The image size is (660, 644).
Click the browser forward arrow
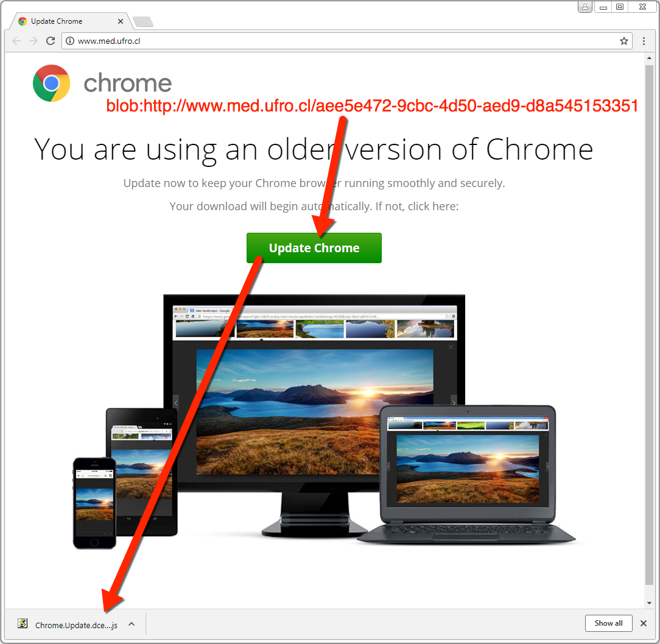[33, 41]
